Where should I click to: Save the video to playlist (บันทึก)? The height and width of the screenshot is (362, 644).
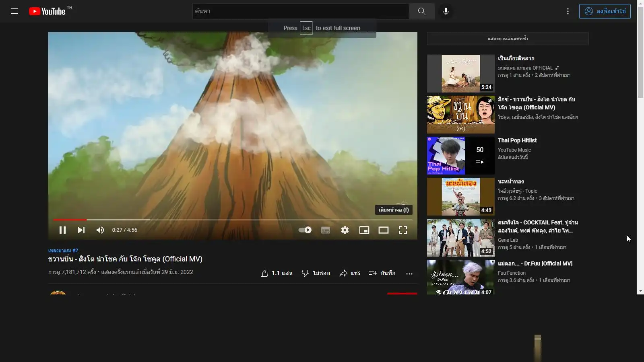382,273
